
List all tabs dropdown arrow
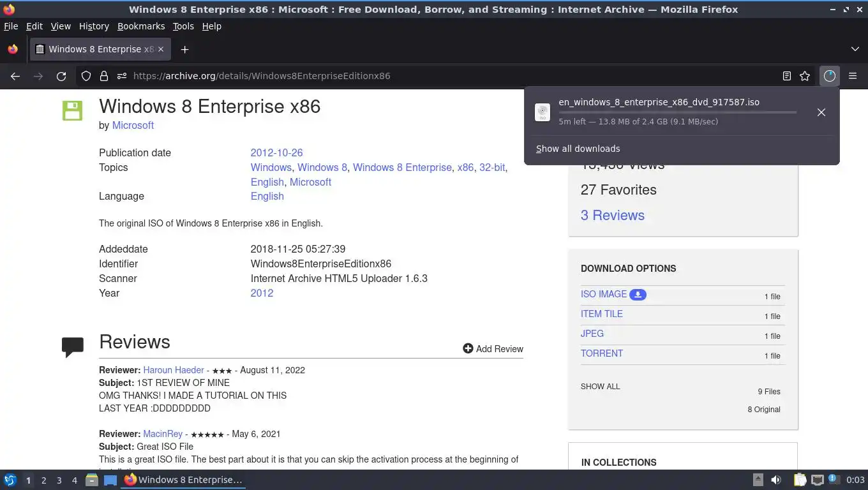[855, 49]
